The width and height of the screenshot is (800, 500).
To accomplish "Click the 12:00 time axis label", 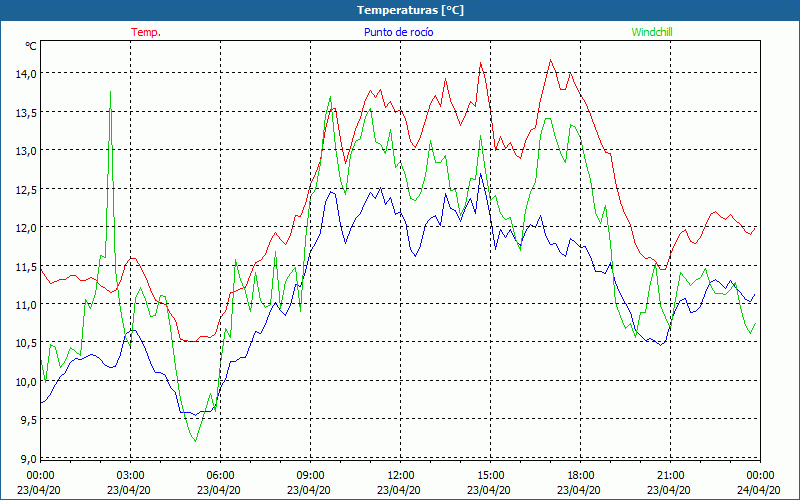I will coord(401,476).
